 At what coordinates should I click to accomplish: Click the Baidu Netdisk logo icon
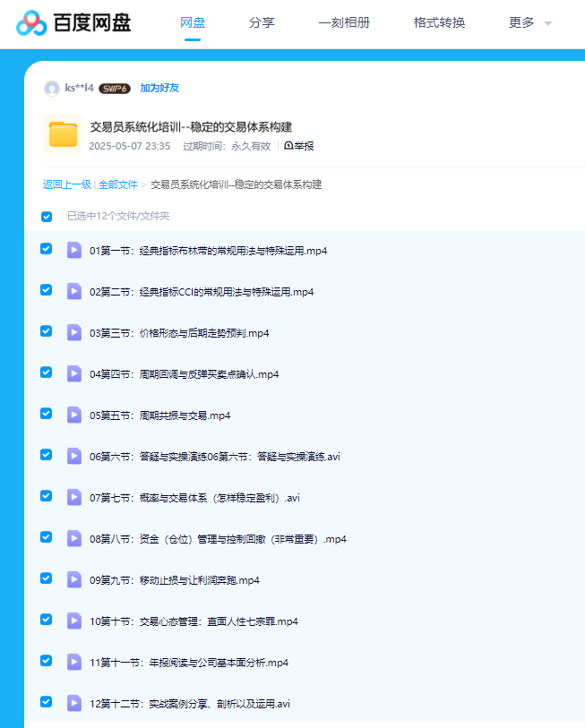[30, 23]
